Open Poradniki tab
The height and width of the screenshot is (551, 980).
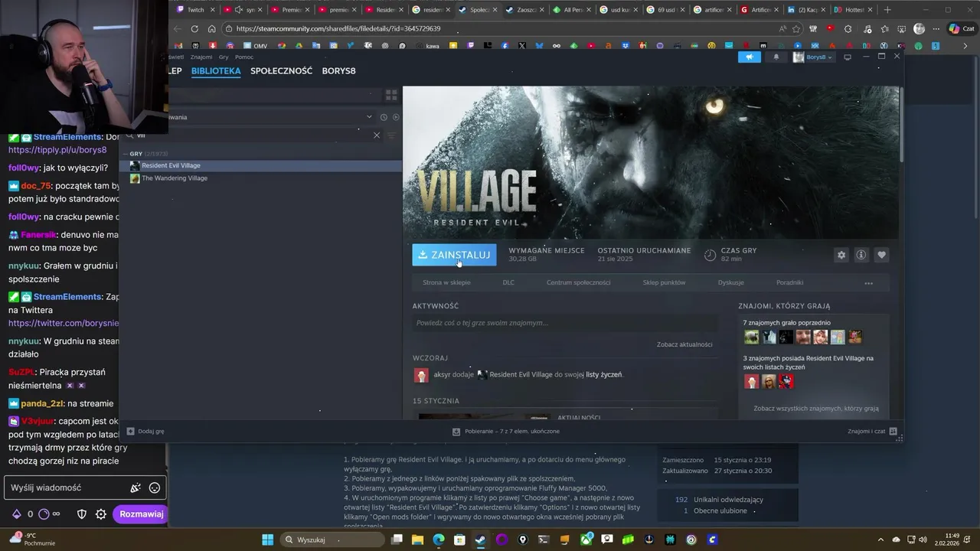point(789,282)
